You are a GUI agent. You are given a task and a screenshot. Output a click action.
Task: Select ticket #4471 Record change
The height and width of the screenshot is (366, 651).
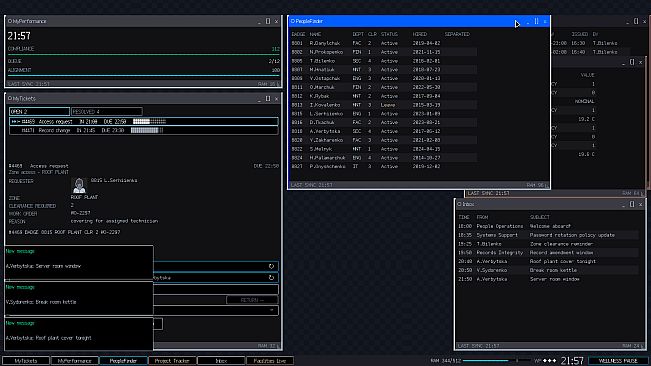[x=144, y=130]
